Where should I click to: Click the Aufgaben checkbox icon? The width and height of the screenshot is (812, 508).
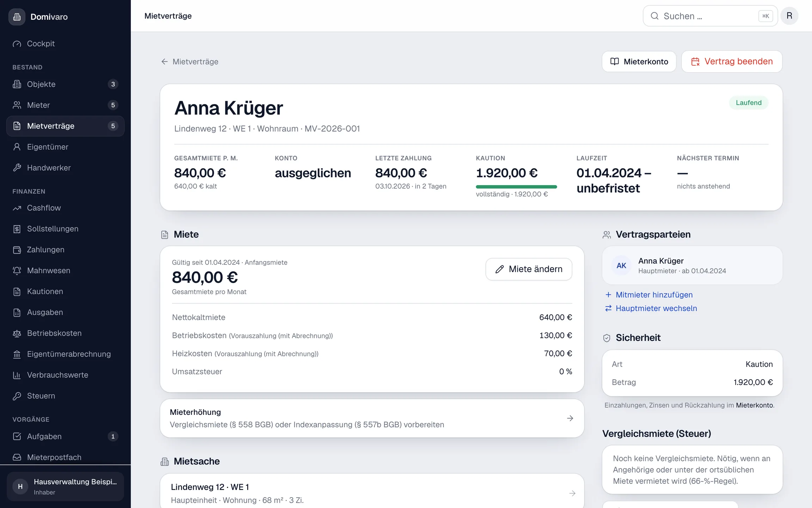[x=17, y=436]
